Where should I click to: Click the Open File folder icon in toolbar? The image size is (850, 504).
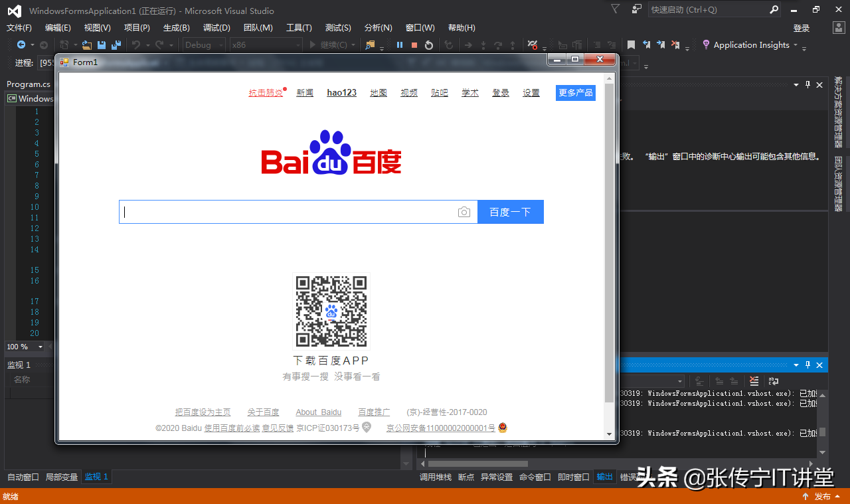click(87, 45)
